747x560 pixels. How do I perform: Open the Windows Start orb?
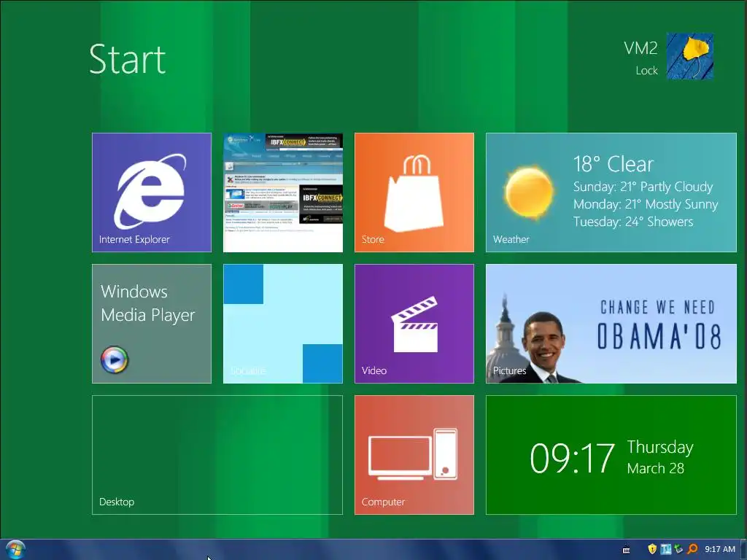[15, 550]
